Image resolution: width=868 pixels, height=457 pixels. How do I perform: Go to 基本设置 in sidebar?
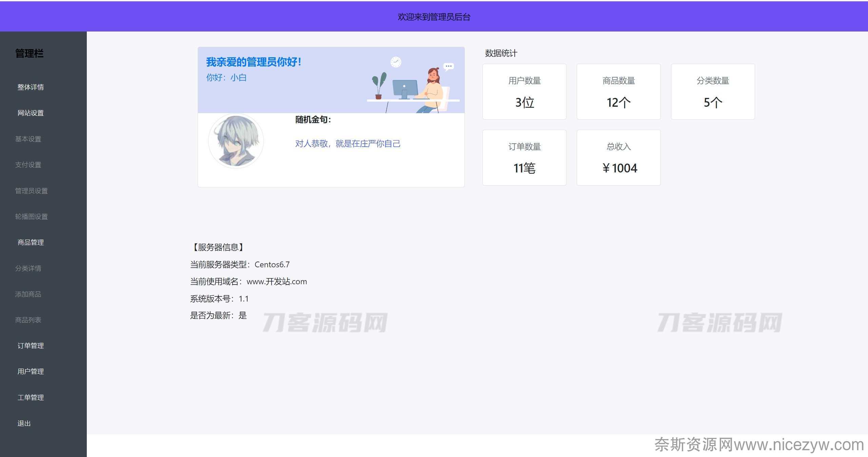coord(28,139)
